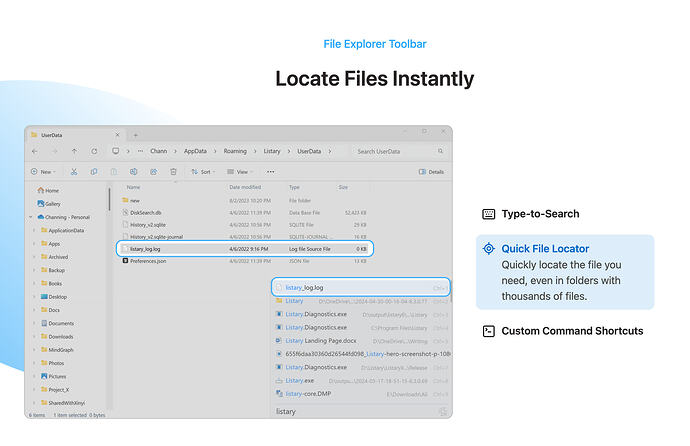Click the Share icon in Explorer toolbar
This screenshot has height=446, width=690.
pyautogui.click(x=154, y=172)
